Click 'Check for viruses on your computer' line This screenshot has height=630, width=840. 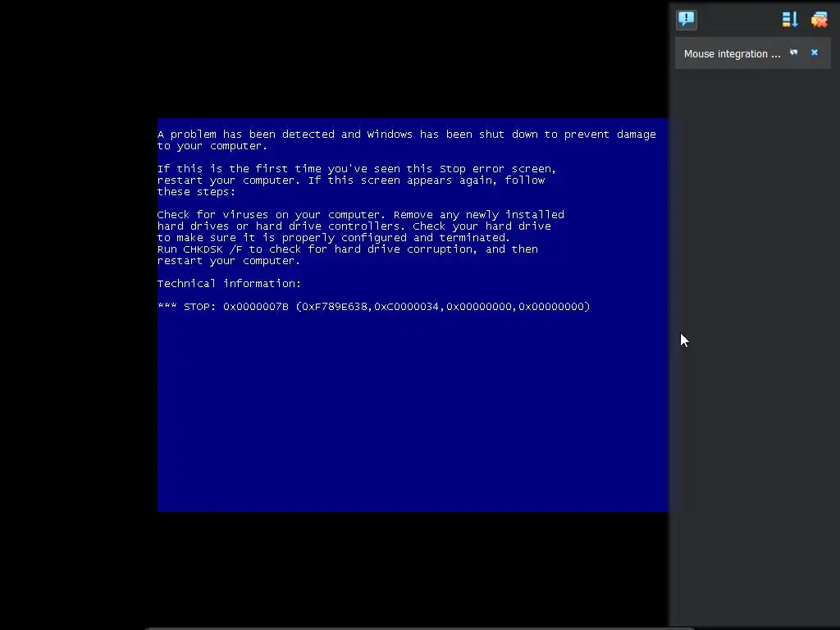tap(361, 215)
